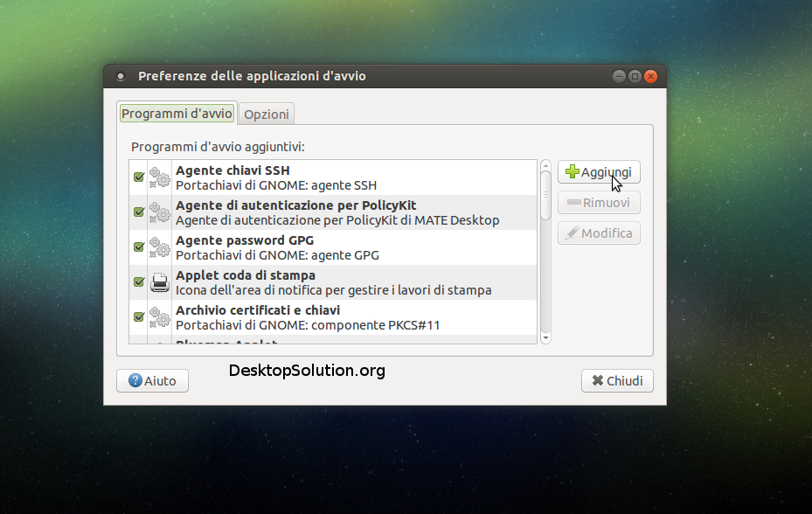Click the scrollbar down arrow of the program list
The height and width of the screenshot is (514, 812).
point(545,338)
